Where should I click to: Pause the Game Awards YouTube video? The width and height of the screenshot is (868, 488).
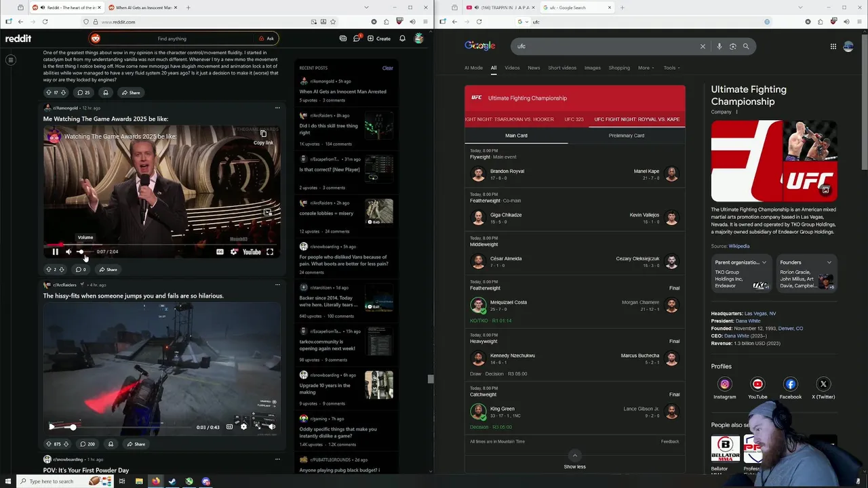56,251
